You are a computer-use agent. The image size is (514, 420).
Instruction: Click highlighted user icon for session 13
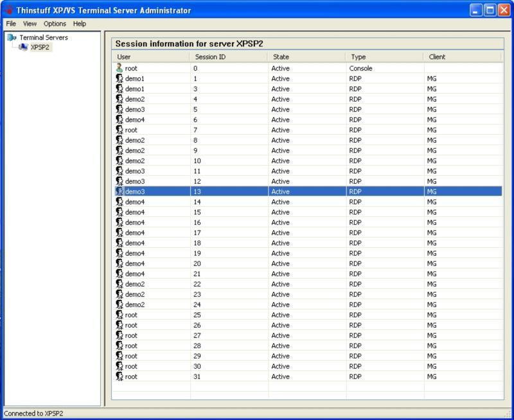click(x=120, y=191)
